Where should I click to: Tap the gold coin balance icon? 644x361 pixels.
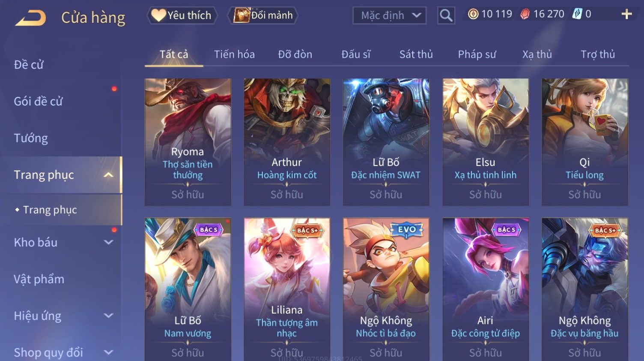click(x=473, y=14)
